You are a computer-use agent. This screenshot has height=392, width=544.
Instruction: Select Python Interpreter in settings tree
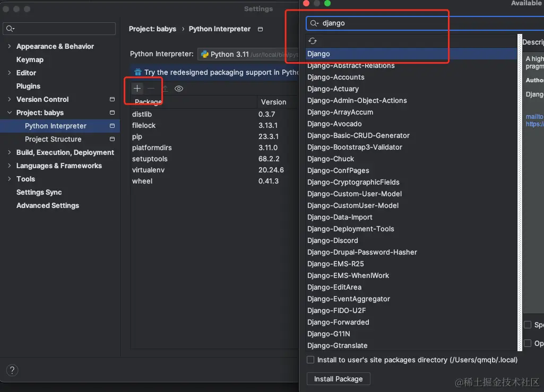pos(60,126)
